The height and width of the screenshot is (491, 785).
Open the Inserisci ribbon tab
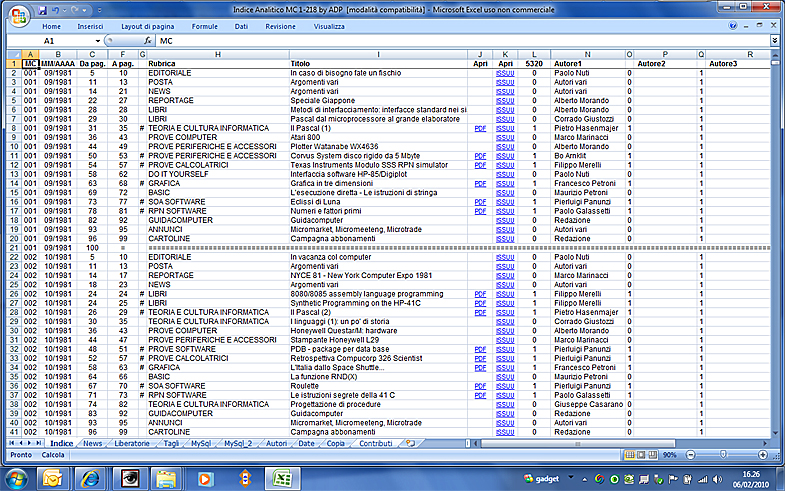pos(90,27)
